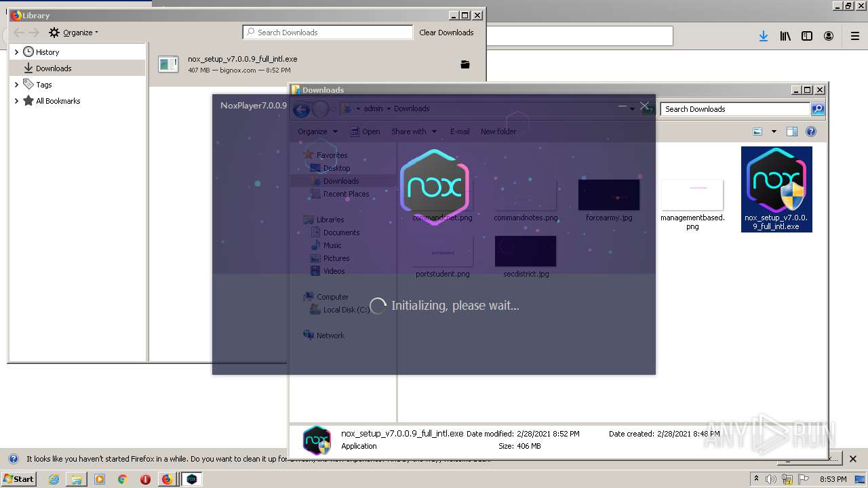Image resolution: width=868 pixels, height=488 pixels.
Task: Switch to NoxPlayer taskbar button
Action: coord(192,479)
